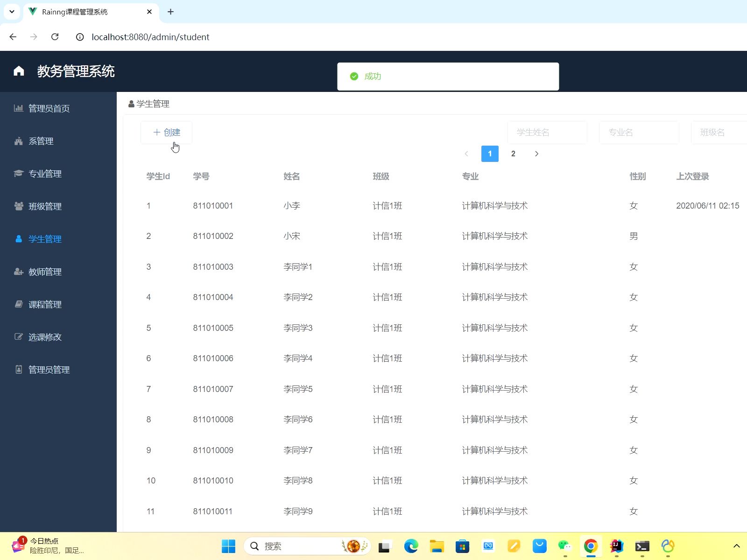Go to next page of student list

point(536,154)
